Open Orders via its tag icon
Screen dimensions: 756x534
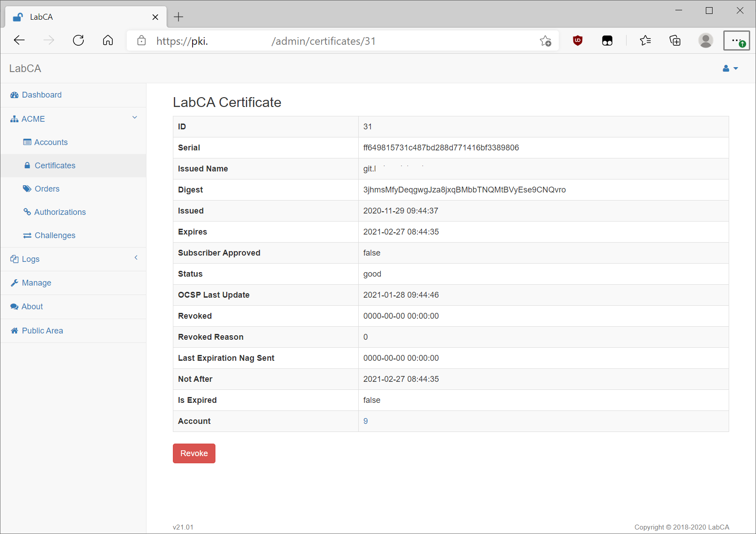27,188
